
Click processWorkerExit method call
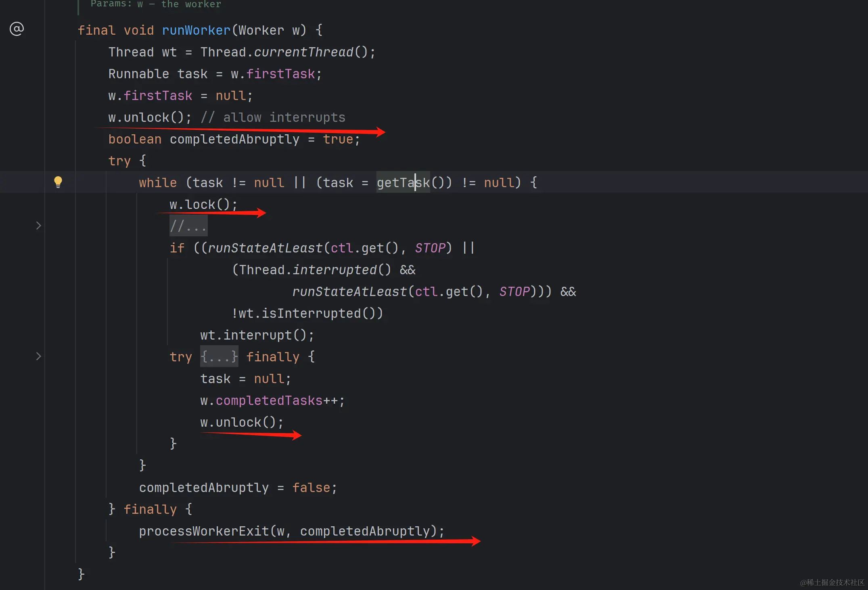click(204, 531)
